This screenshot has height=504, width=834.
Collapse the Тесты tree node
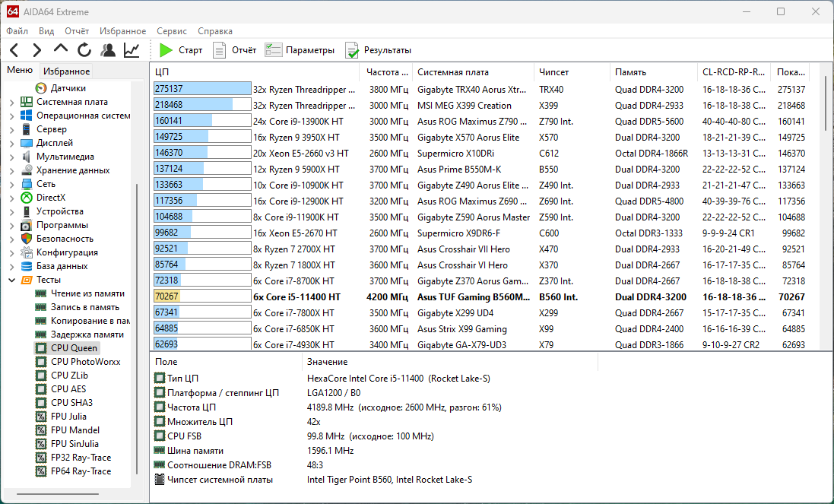click(x=11, y=280)
